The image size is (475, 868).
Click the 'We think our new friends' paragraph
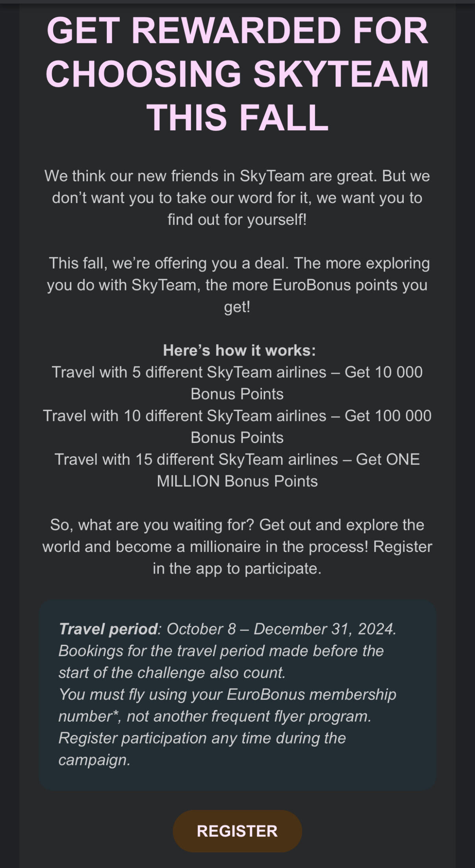[237, 198]
